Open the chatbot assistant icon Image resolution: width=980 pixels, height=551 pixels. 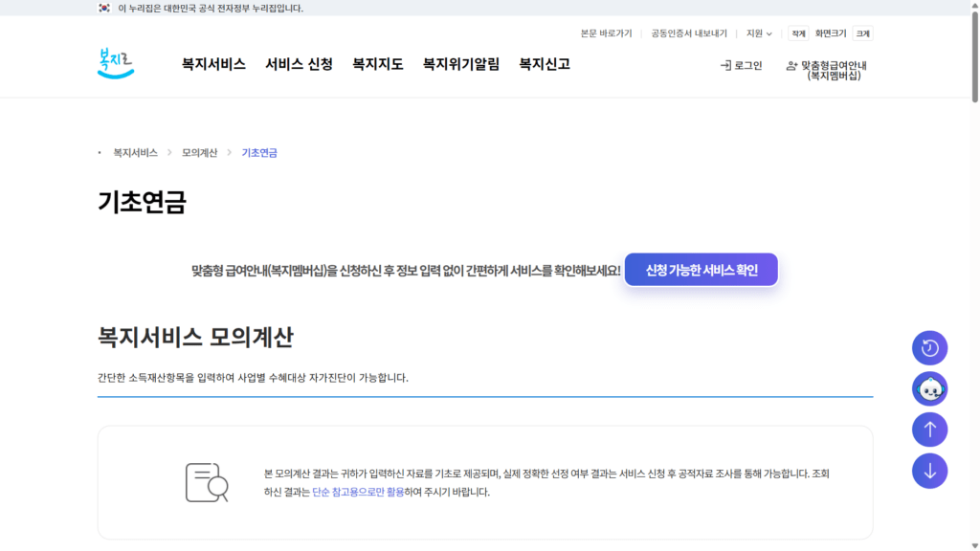929,389
